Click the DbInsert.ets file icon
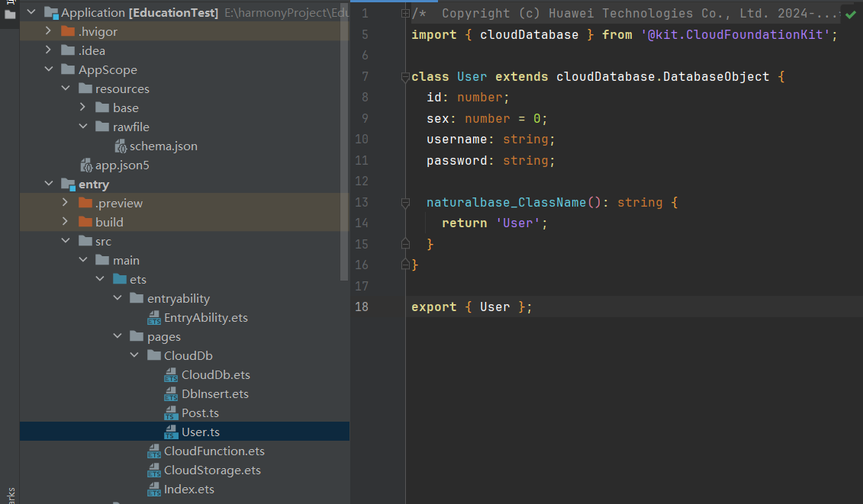 (171, 394)
